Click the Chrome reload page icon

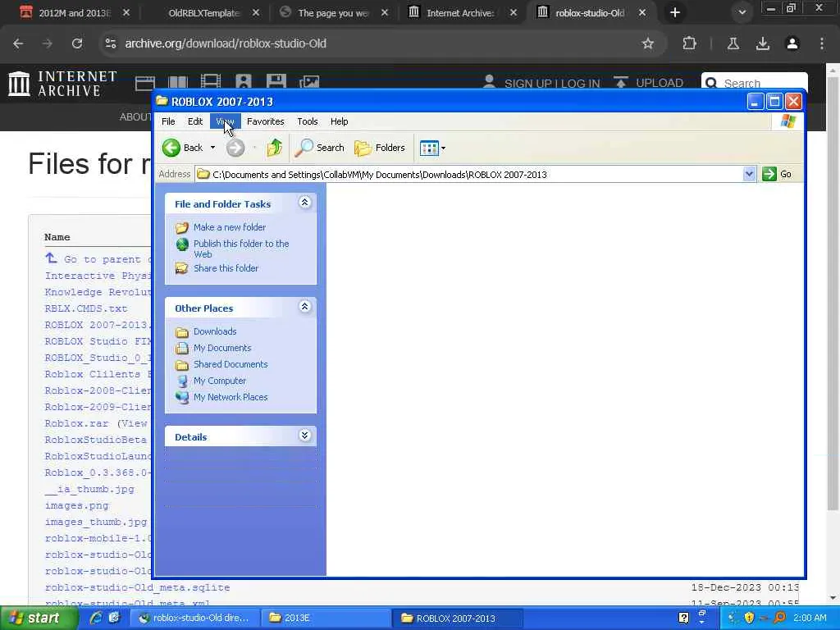77,43
